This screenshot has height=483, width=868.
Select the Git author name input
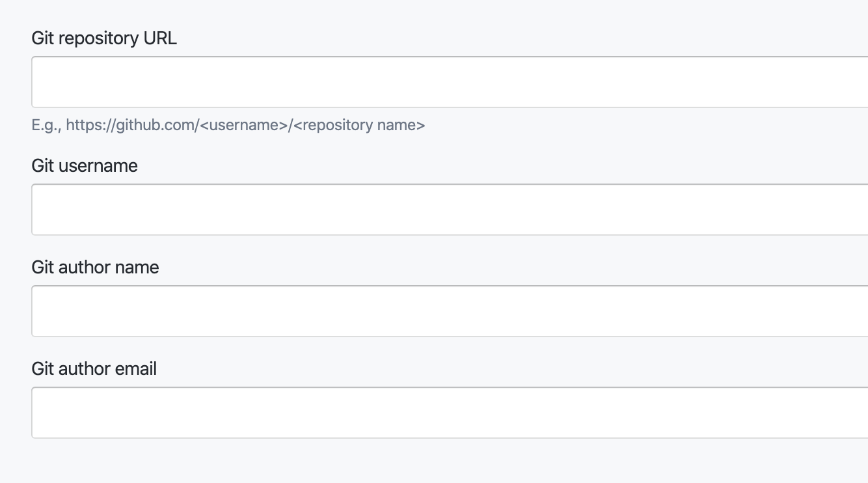450,311
